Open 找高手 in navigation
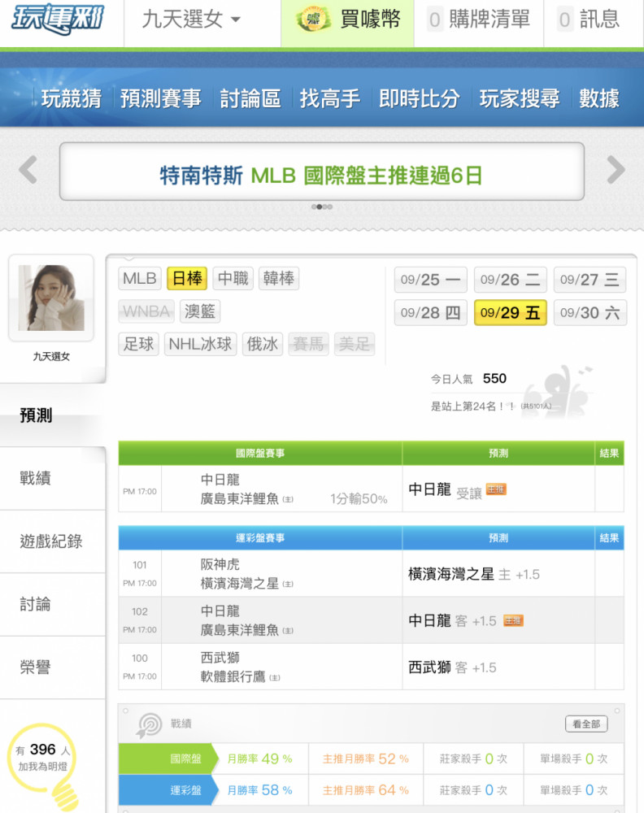The image size is (644, 813). (x=330, y=98)
